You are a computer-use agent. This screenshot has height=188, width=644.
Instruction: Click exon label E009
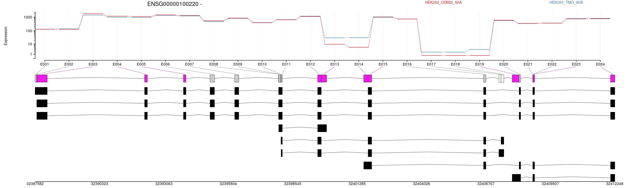click(238, 64)
